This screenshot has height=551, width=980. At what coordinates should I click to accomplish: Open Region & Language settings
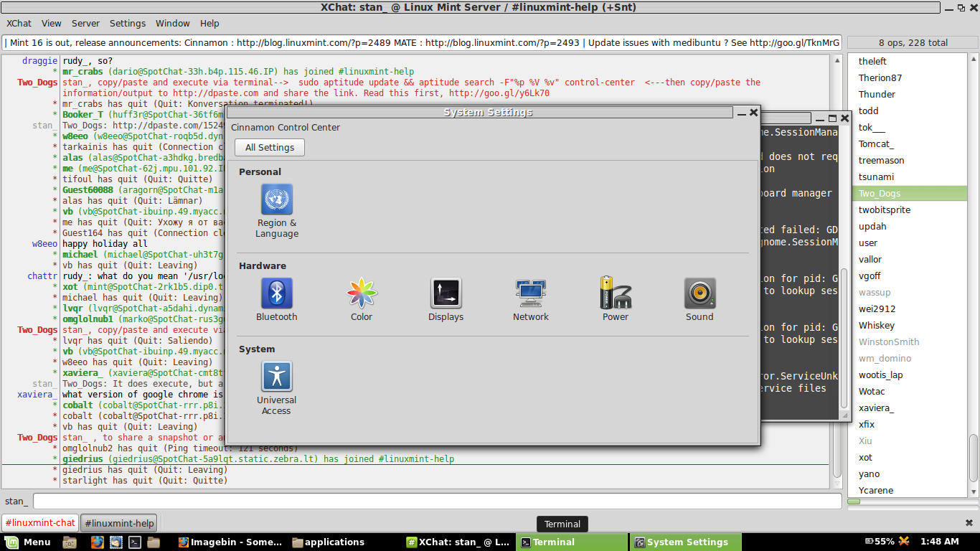point(277,211)
